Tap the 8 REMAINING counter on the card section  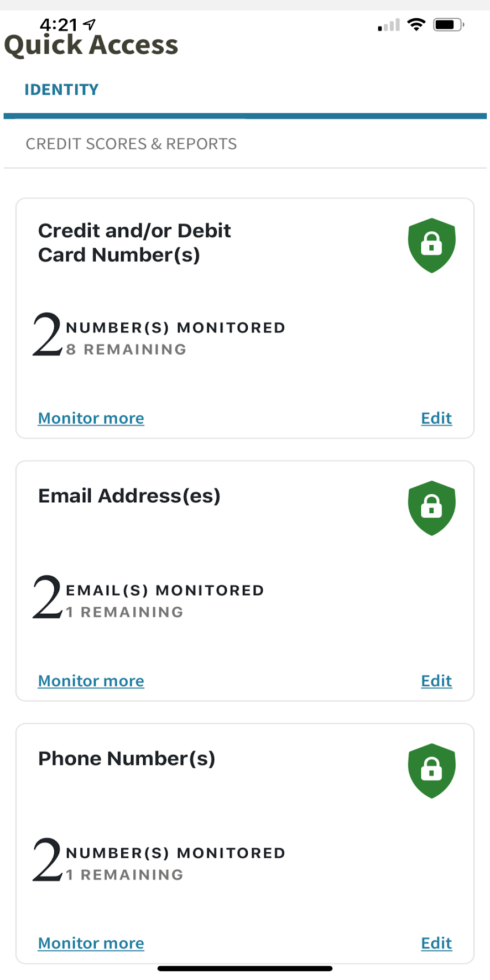(x=126, y=349)
